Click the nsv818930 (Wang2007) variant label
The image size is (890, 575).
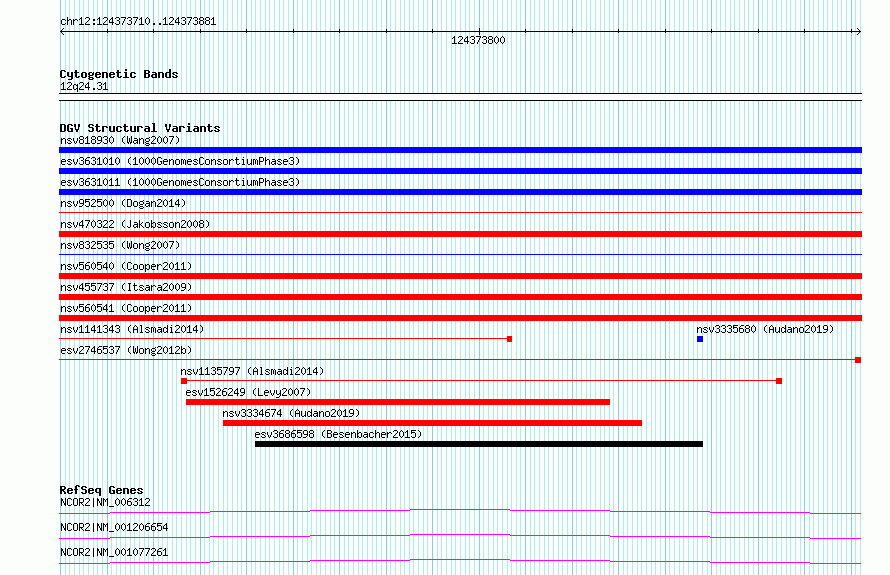point(120,140)
